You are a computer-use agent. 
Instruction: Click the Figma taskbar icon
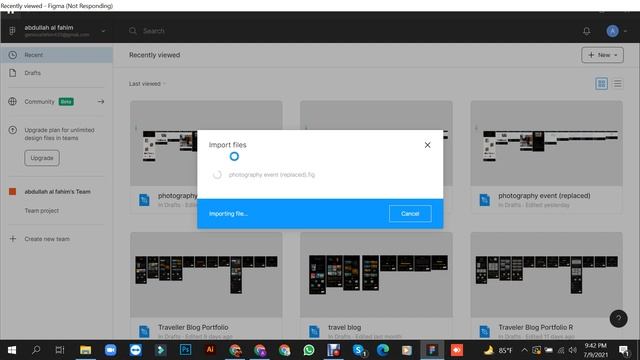coord(432,350)
